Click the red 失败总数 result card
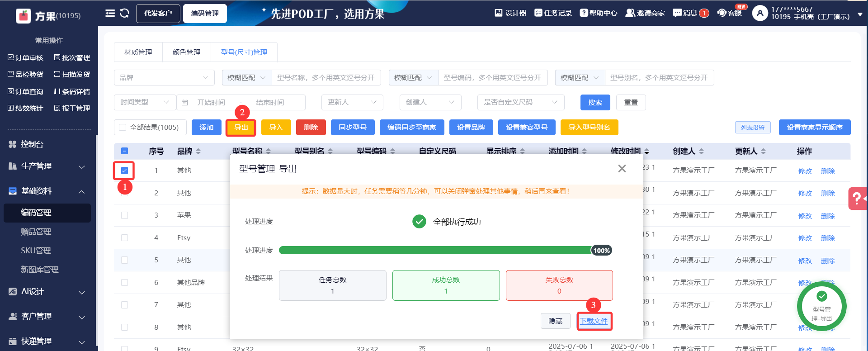868x351 pixels. point(559,285)
